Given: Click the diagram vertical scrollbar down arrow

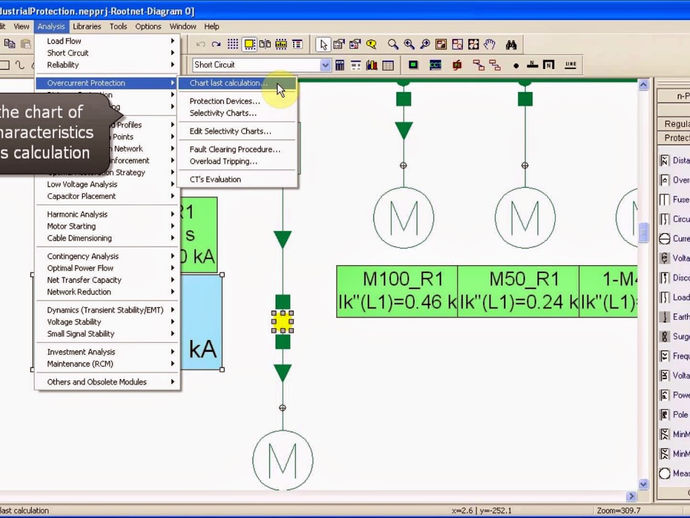Looking at the screenshot, I should 643,484.
